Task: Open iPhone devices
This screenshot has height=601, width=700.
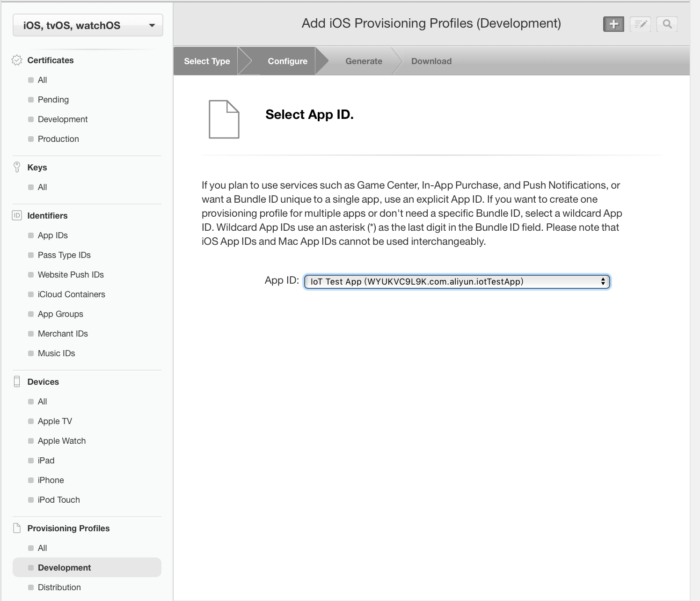Action: (51, 480)
